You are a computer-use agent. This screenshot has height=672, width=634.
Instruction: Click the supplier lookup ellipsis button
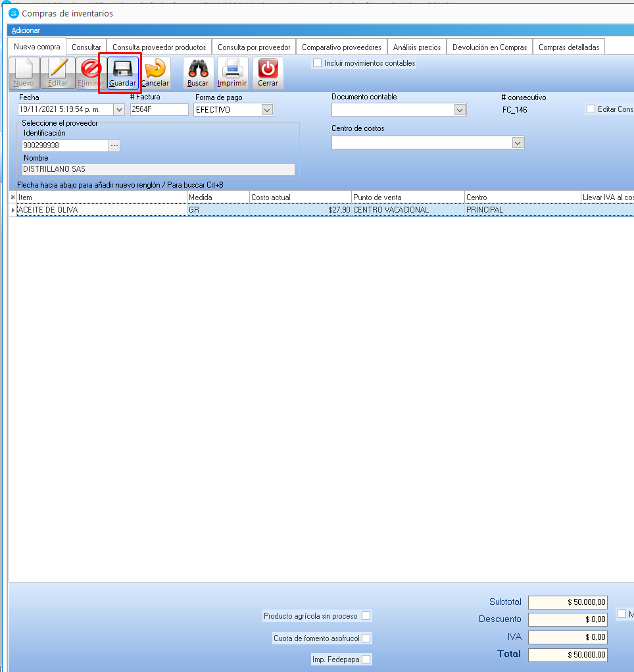(x=114, y=145)
